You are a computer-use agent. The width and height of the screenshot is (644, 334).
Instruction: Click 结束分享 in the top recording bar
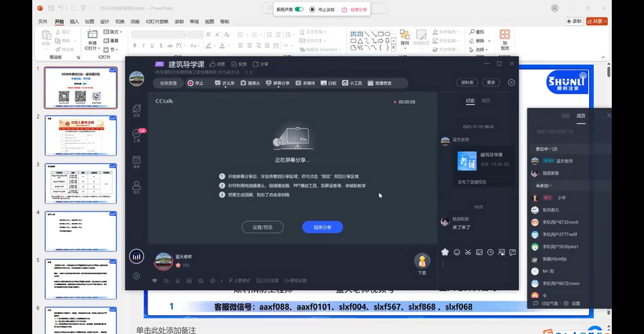(354, 10)
